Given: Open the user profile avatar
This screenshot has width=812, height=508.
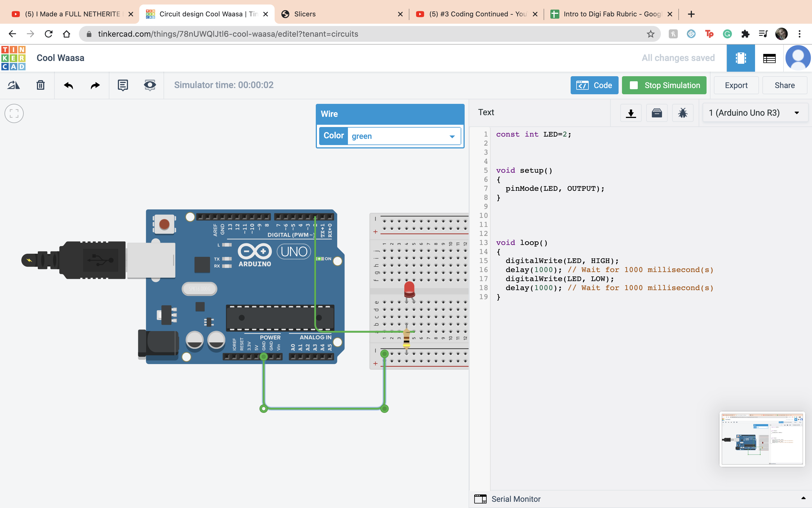Looking at the screenshot, I should tap(798, 58).
